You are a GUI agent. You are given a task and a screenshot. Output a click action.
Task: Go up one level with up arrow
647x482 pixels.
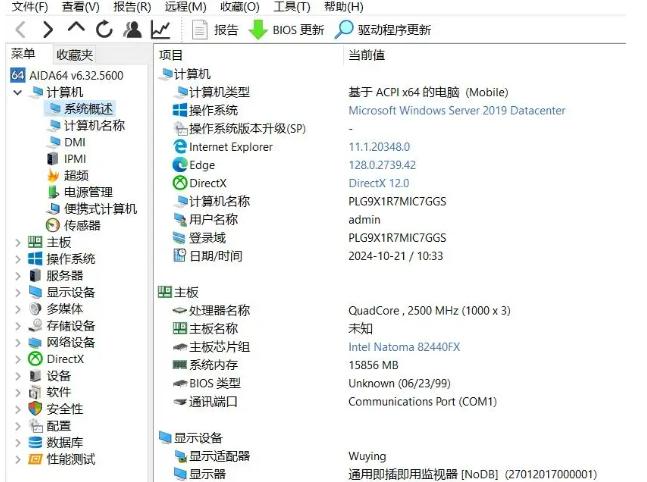(76, 28)
